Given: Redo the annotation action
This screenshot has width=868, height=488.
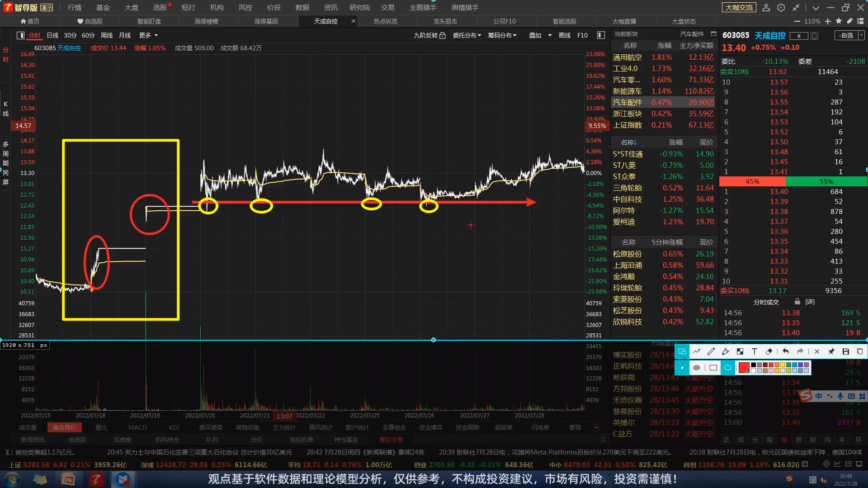Looking at the screenshot, I should point(800,351).
